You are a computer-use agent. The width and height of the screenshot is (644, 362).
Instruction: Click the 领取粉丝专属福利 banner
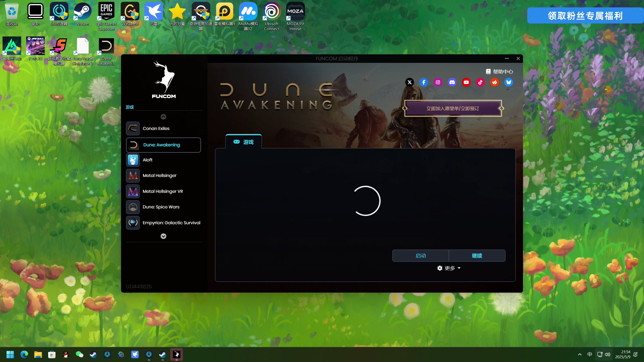point(585,16)
